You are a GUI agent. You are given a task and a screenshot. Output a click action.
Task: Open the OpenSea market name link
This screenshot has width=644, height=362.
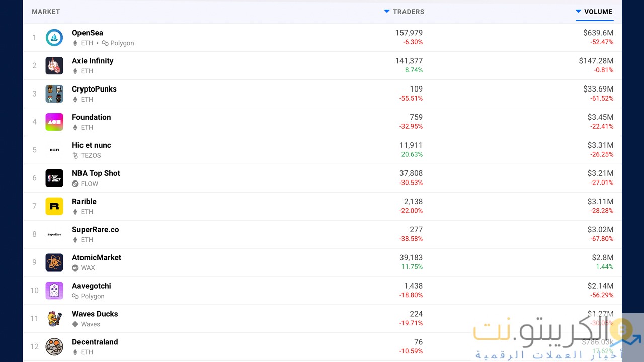coord(88,33)
